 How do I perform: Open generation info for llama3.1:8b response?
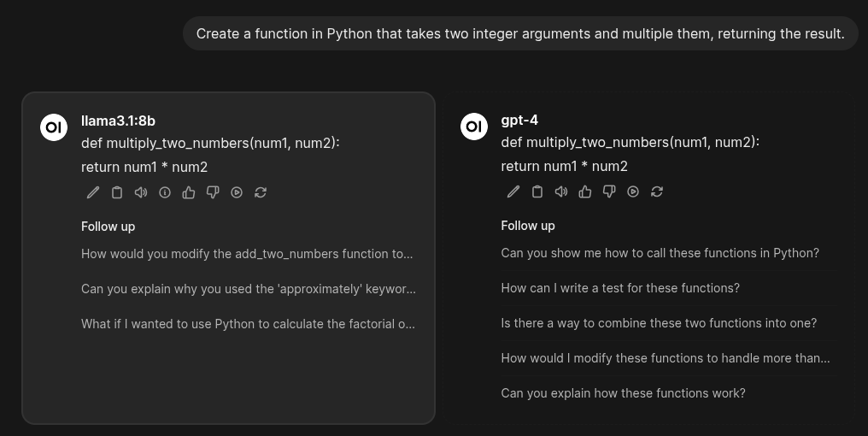(x=165, y=192)
